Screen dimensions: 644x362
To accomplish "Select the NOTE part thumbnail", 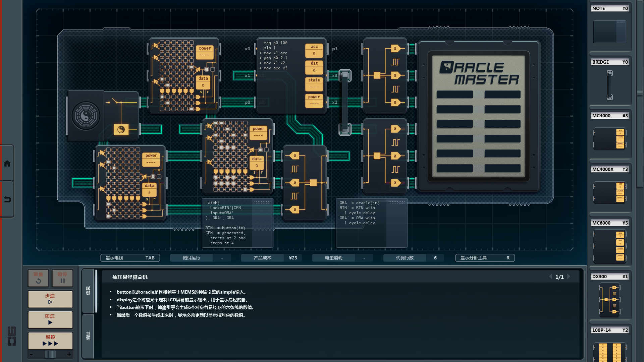I will click(609, 31).
